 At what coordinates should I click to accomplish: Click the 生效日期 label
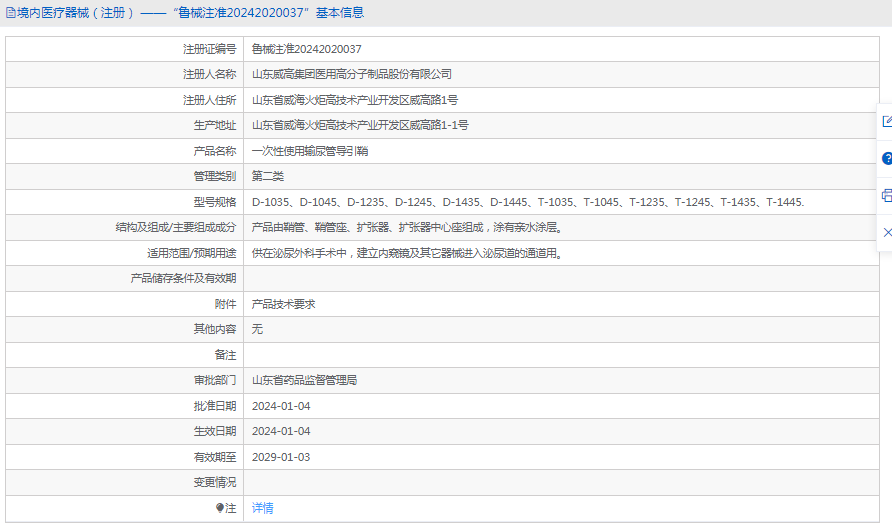(214, 431)
